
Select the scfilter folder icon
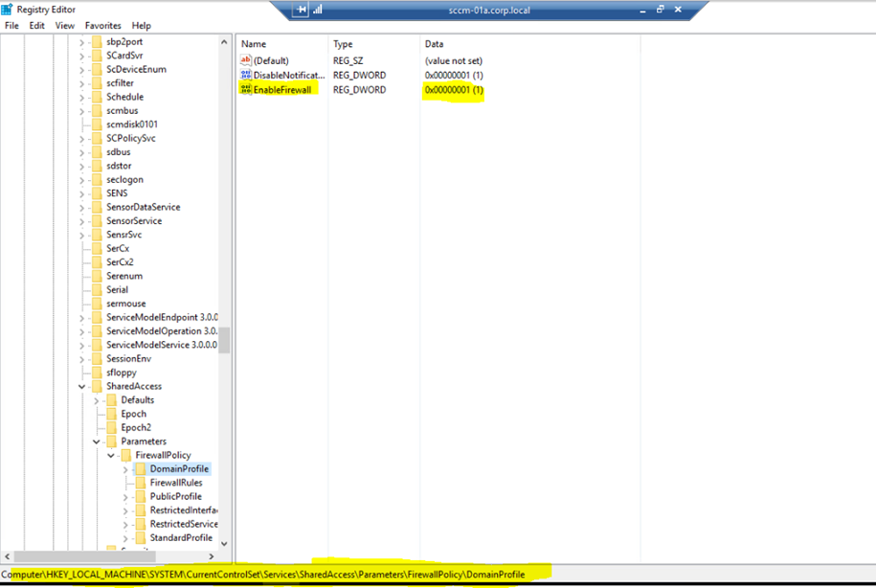coord(98,83)
